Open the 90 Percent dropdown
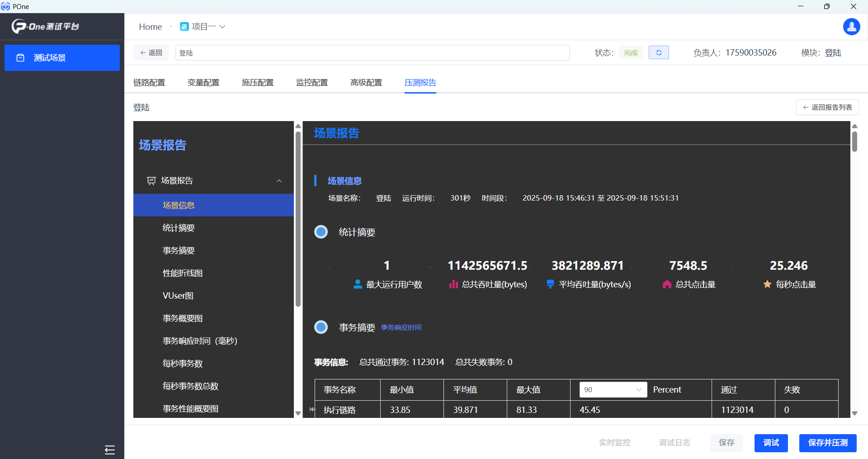Image resolution: width=868 pixels, height=459 pixels. 613,389
